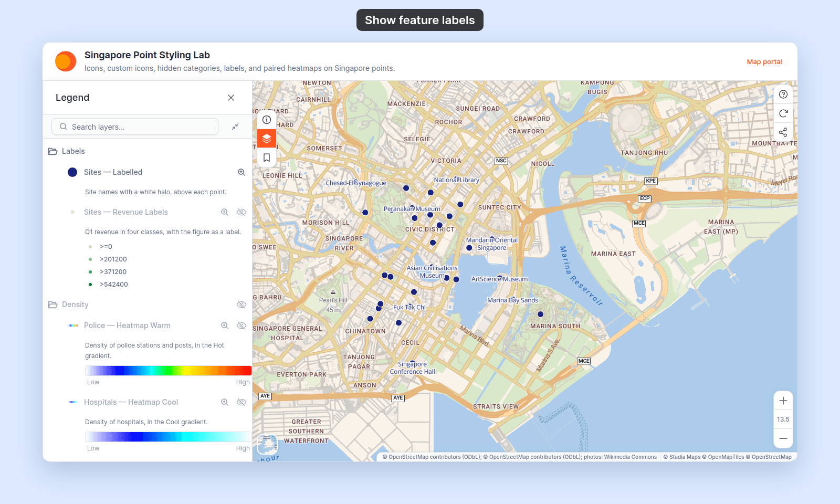Click the orange app logo
840x504 pixels.
pos(66,61)
